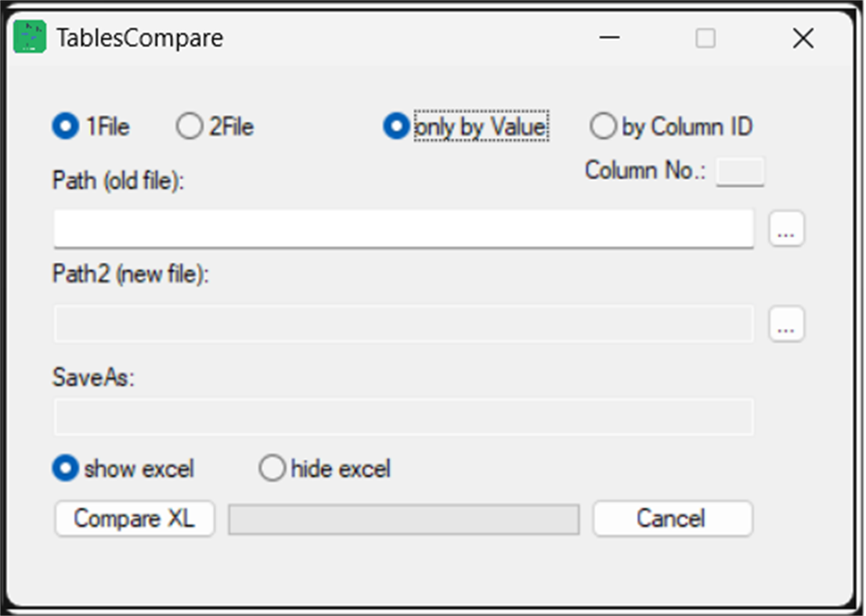Image resolution: width=866 pixels, height=616 pixels.
Task: Focus the Path (old file) text field
Action: point(403,229)
